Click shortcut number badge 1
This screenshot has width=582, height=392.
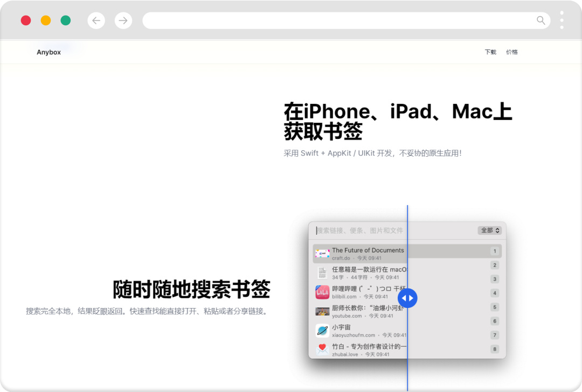click(494, 251)
